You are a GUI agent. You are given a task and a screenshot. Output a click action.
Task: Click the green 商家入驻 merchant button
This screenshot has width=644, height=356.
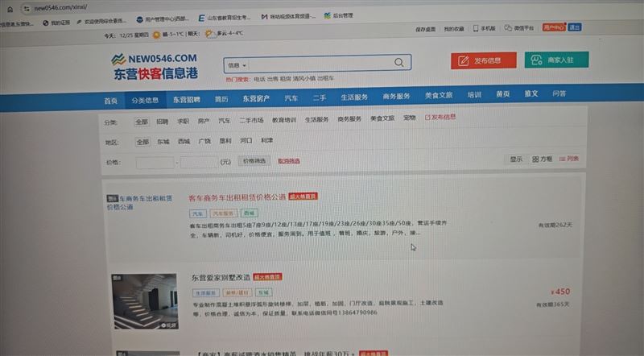556,60
